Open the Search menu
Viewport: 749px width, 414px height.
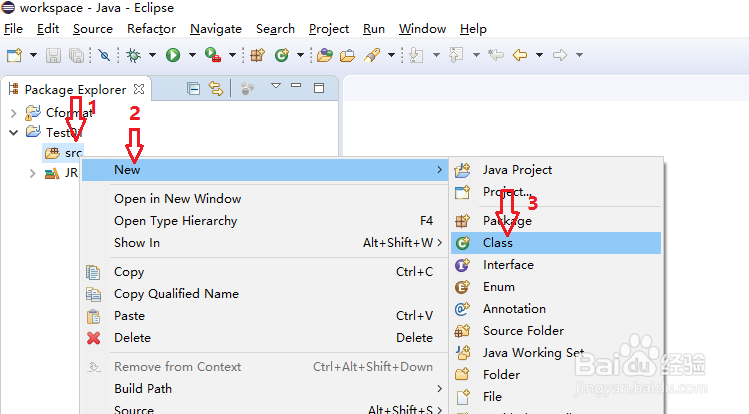point(275,29)
